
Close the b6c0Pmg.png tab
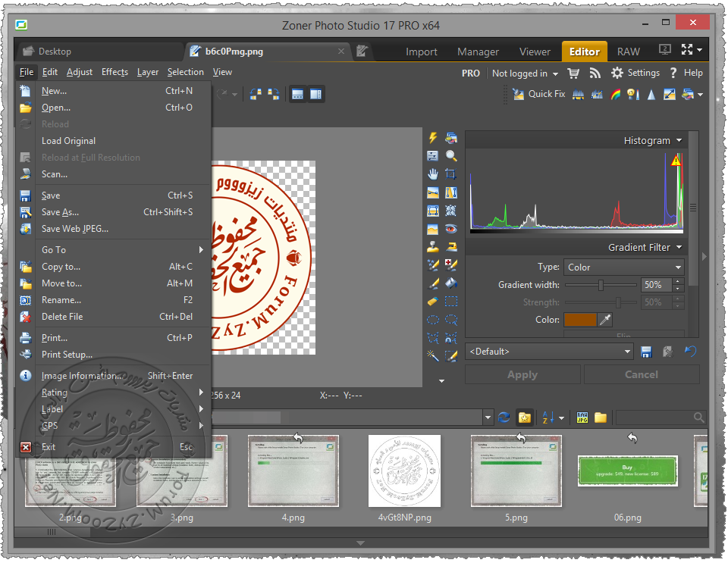[x=341, y=51]
